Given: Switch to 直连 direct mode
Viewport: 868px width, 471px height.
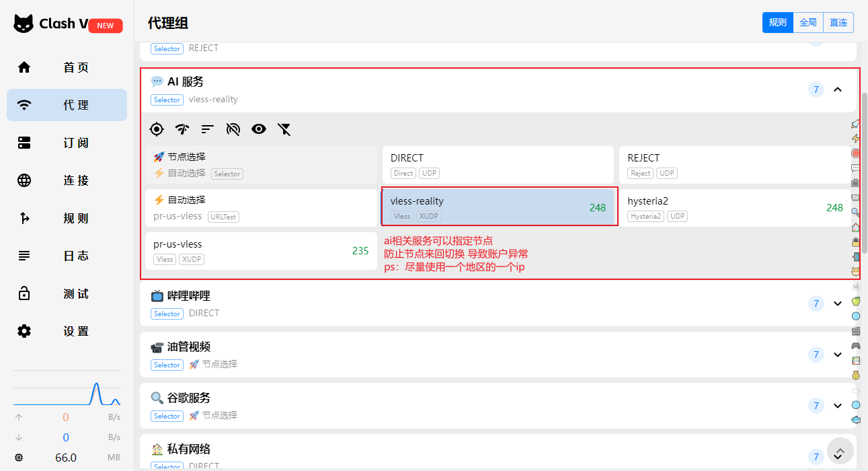Looking at the screenshot, I should [x=838, y=22].
